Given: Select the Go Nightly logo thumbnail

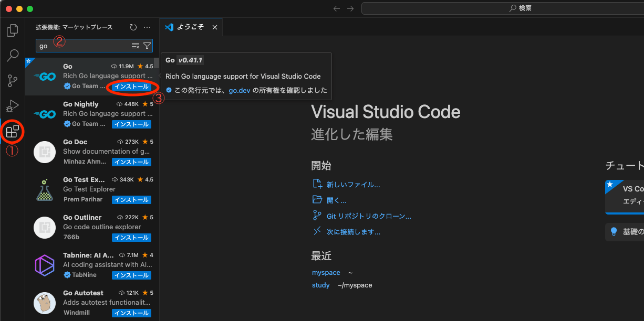Looking at the screenshot, I should click(45, 114).
